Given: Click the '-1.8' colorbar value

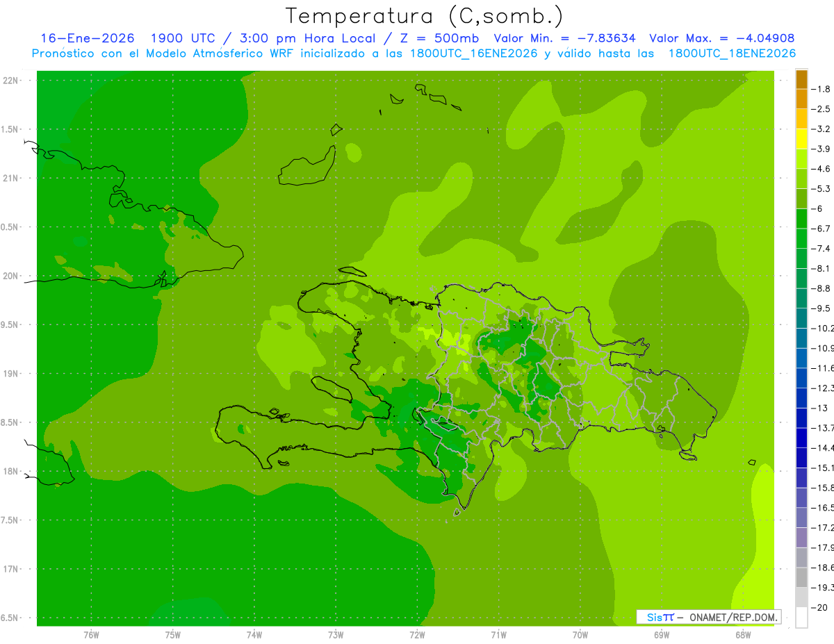Looking at the screenshot, I should [x=821, y=89].
